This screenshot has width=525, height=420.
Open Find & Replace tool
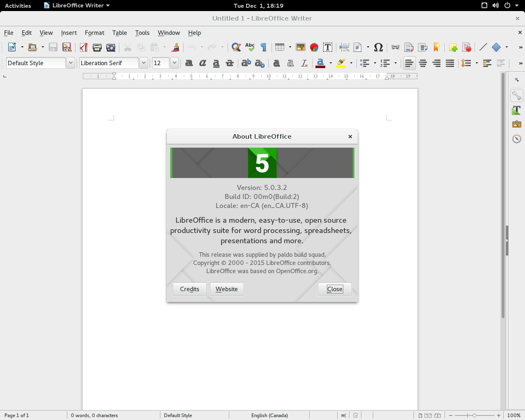pos(236,47)
